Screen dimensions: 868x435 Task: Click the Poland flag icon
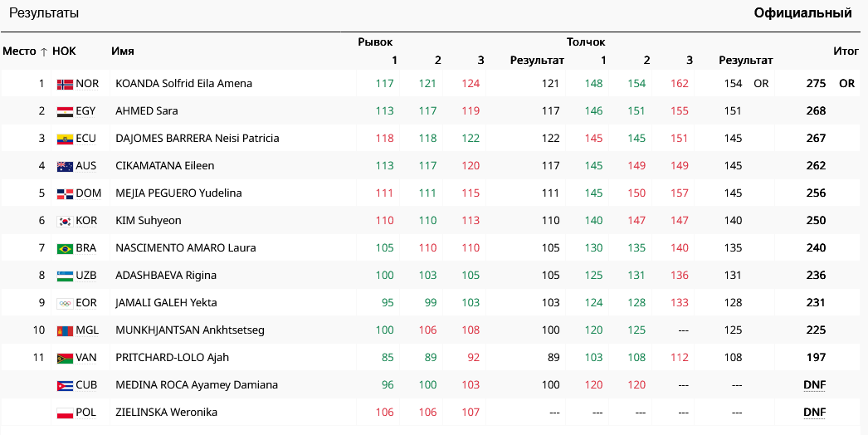65,413
